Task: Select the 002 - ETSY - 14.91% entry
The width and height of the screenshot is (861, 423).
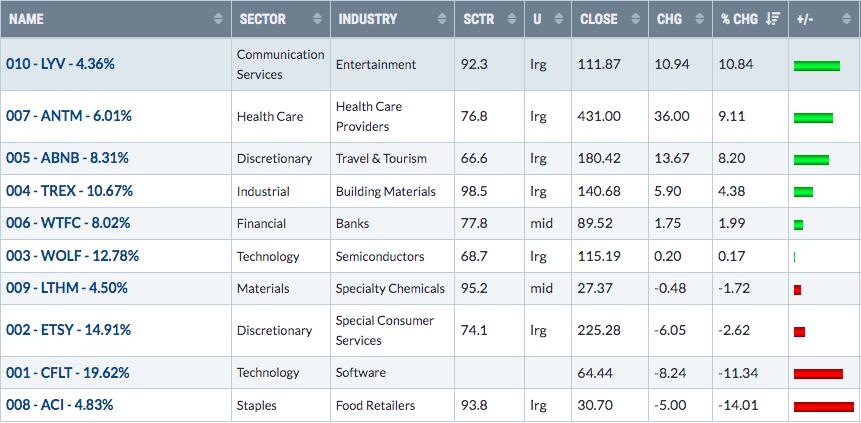Action: [69, 330]
